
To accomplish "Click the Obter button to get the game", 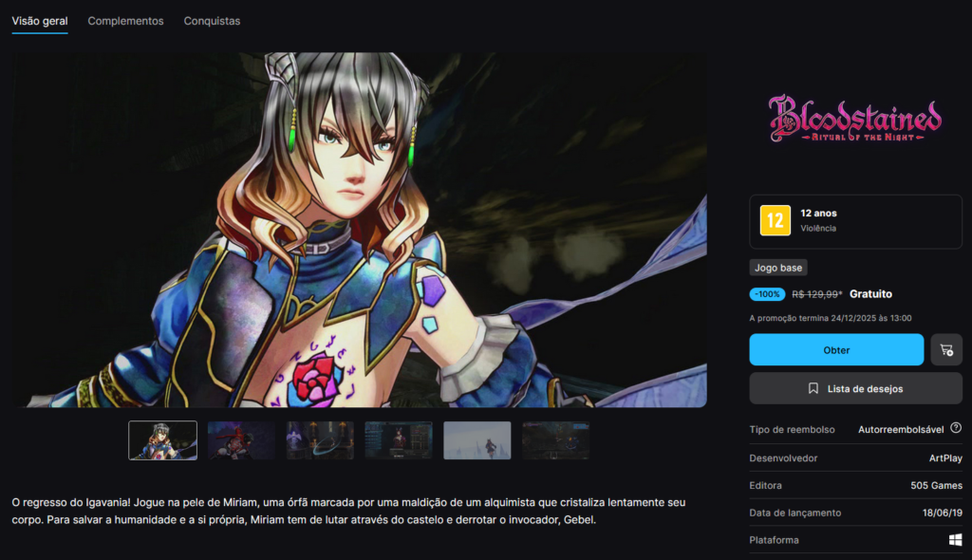I will click(x=836, y=349).
